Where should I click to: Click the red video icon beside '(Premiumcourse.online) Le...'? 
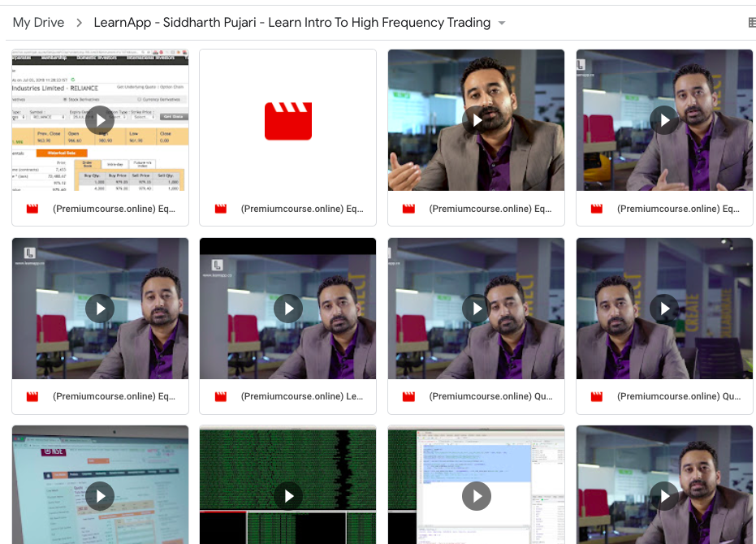pos(221,397)
